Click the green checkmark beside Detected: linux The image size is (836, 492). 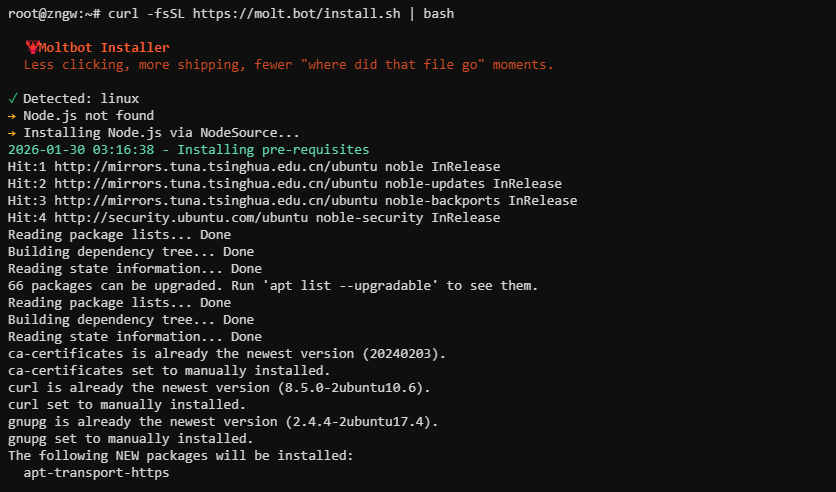coord(12,99)
